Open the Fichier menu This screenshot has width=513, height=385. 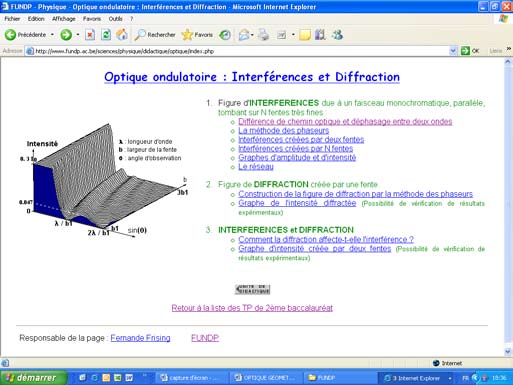[12, 19]
